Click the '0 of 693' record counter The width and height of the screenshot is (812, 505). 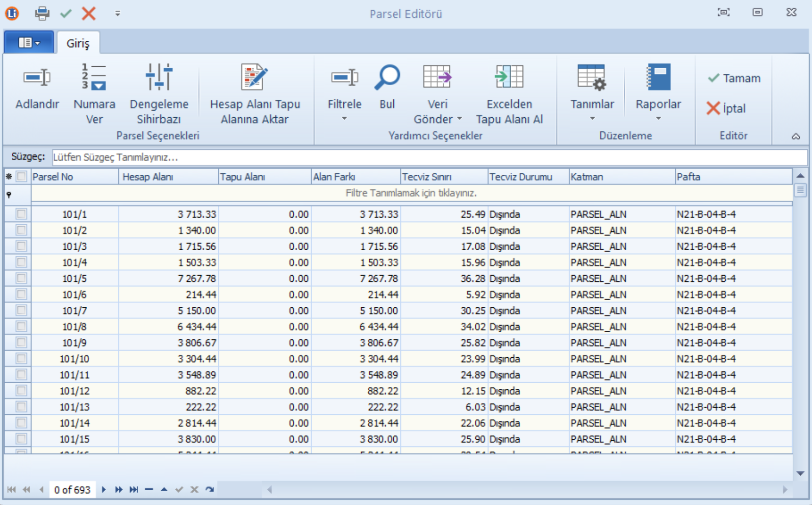coord(72,490)
